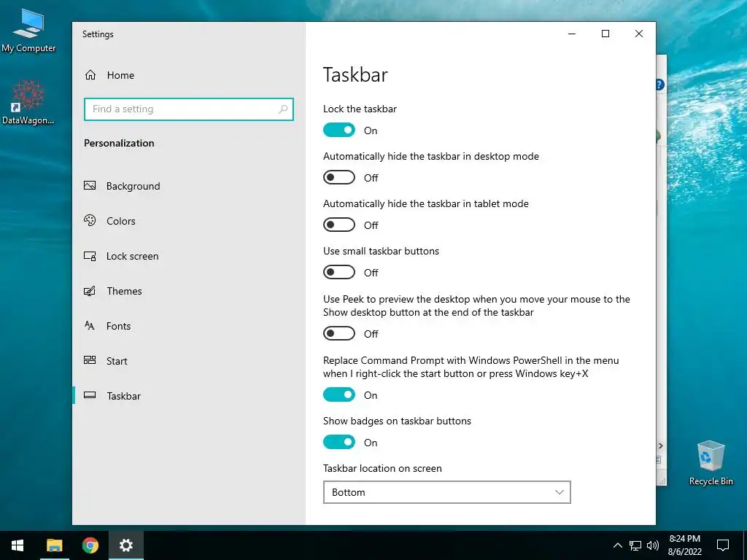
Task: Click the blue help icon in background window
Action: (x=659, y=85)
